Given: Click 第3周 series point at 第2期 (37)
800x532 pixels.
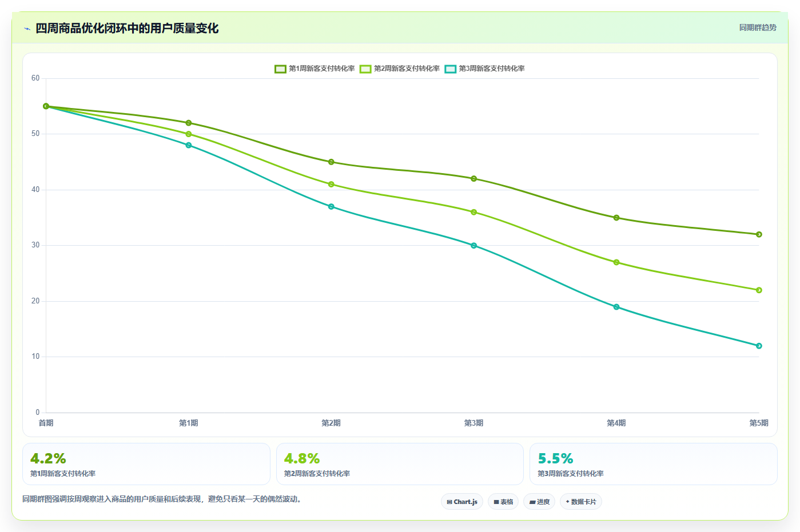Looking at the screenshot, I should click(x=331, y=207).
